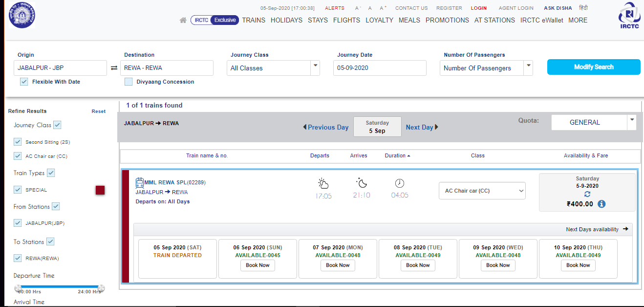Book Now for 06 Sep 2020 (SUN)
This screenshot has width=644, height=307.
258,265
